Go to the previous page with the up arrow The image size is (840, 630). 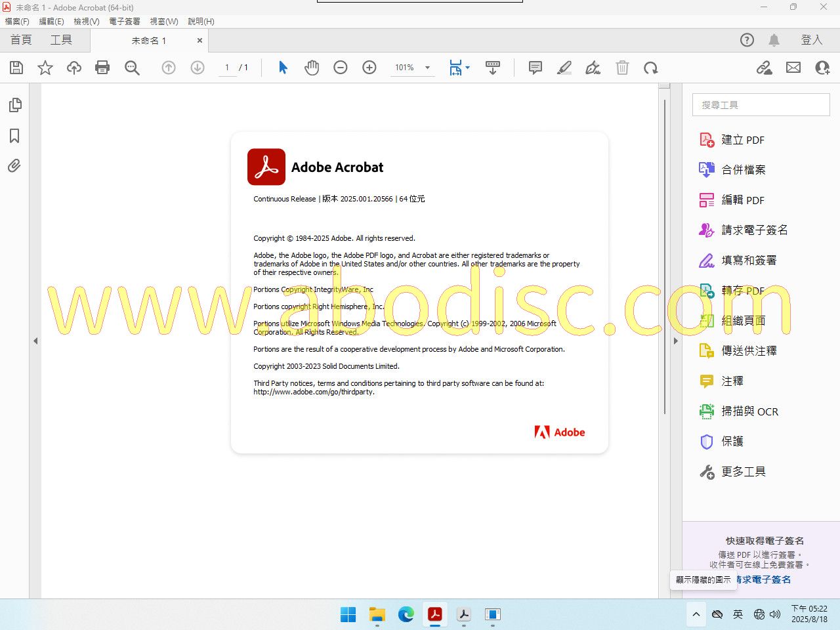pyautogui.click(x=169, y=68)
